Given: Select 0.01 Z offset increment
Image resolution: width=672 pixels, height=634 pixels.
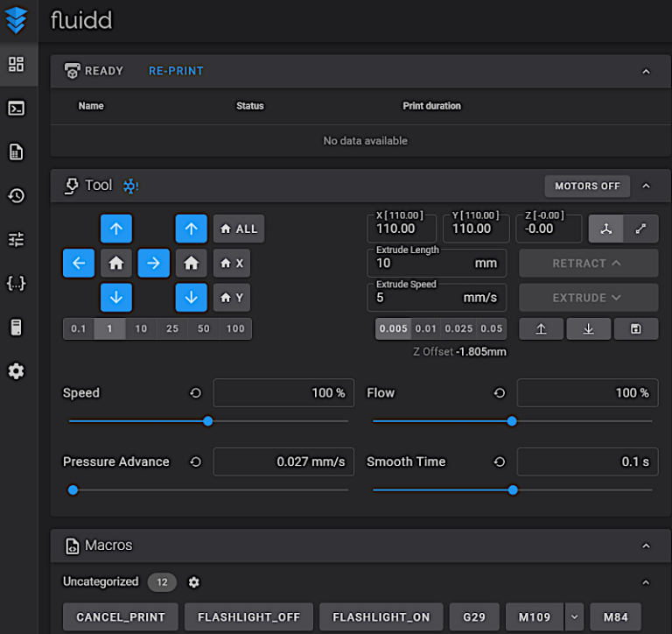Looking at the screenshot, I should pyautogui.click(x=426, y=329).
